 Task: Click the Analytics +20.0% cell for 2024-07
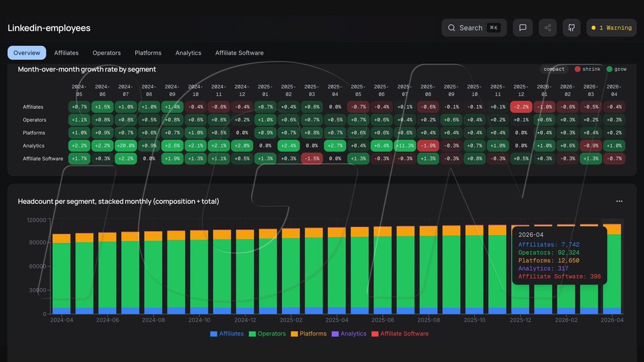126,146
